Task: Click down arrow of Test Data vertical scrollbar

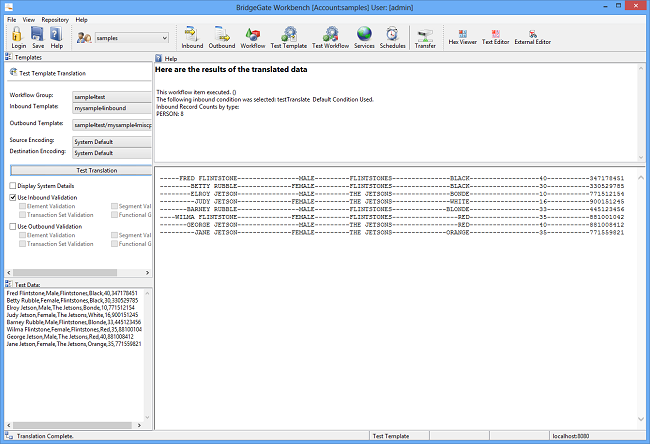Action: pyautogui.click(x=147, y=417)
